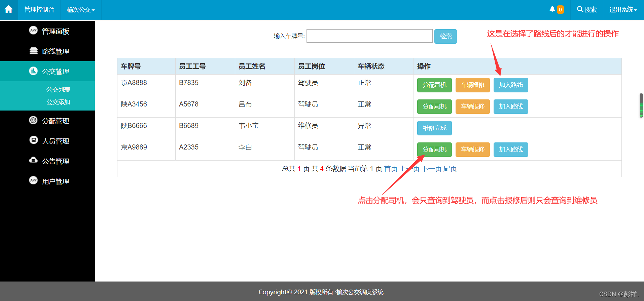Click the 检索 search button
Viewport: 644px width, 301px height.
445,36
